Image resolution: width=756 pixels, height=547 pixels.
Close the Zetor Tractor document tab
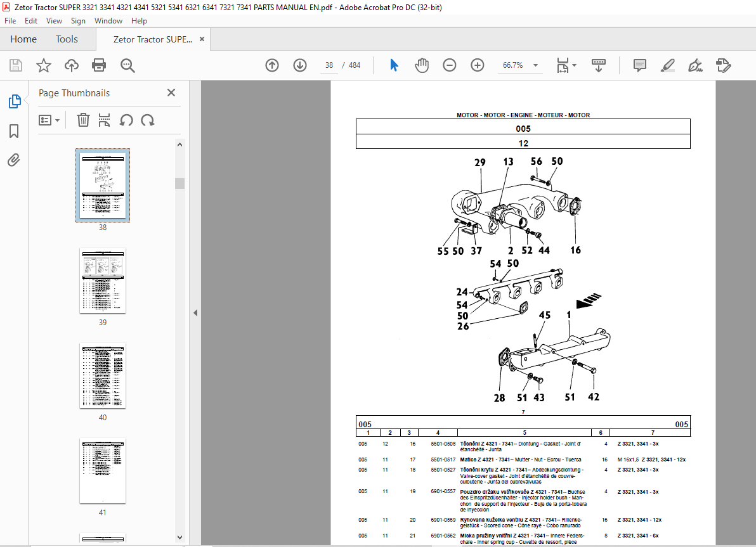point(202,39)
